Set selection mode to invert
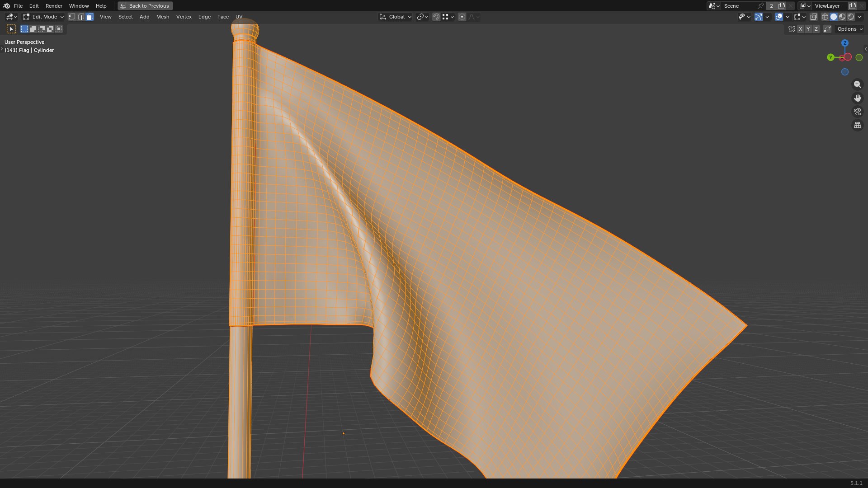868x488 pixels. coord(50,29)
